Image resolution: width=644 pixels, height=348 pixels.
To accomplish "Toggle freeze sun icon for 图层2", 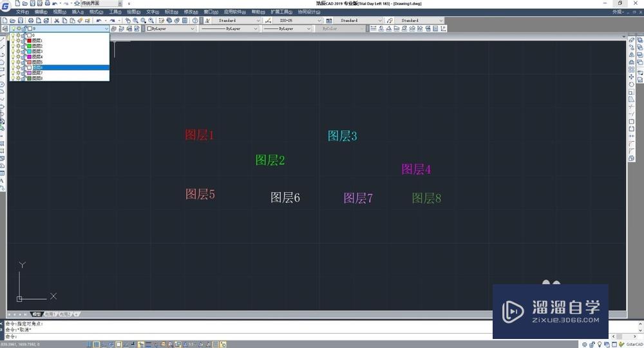I will [x=18, y=46].
